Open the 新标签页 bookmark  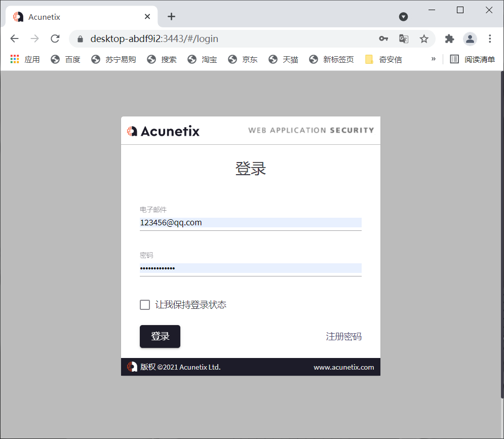(331, 59)
